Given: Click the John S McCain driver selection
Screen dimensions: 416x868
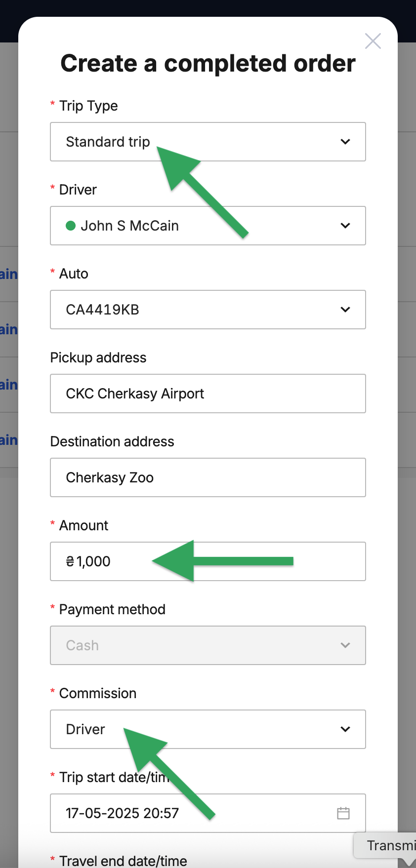Looking at the screenshot, I should pyautogui.click(x=208, y=226).
